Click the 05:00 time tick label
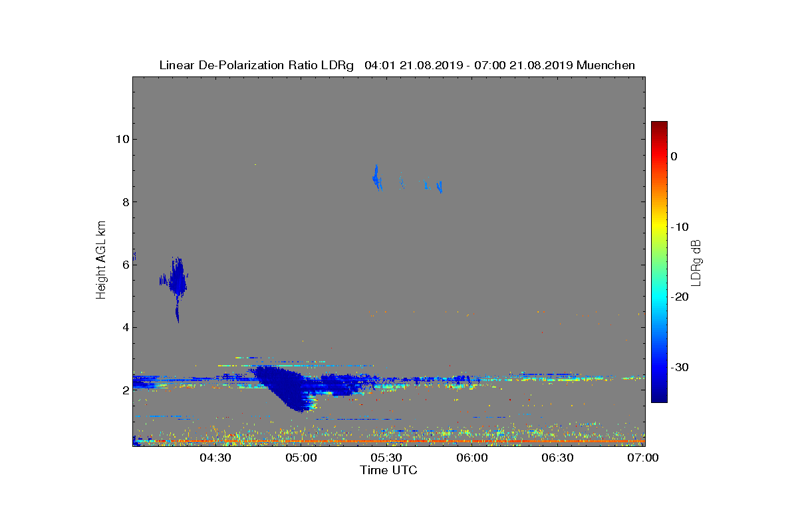 point(301,458)
